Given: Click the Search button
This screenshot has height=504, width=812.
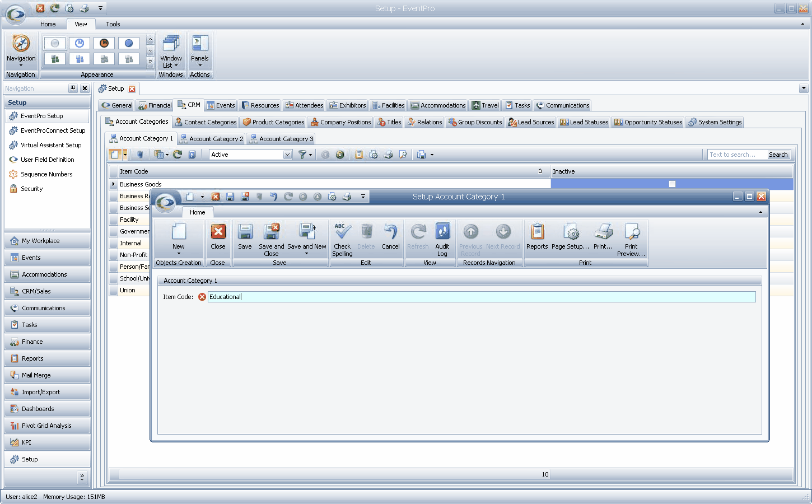Looking at the screenshot, I should (778, 155).
